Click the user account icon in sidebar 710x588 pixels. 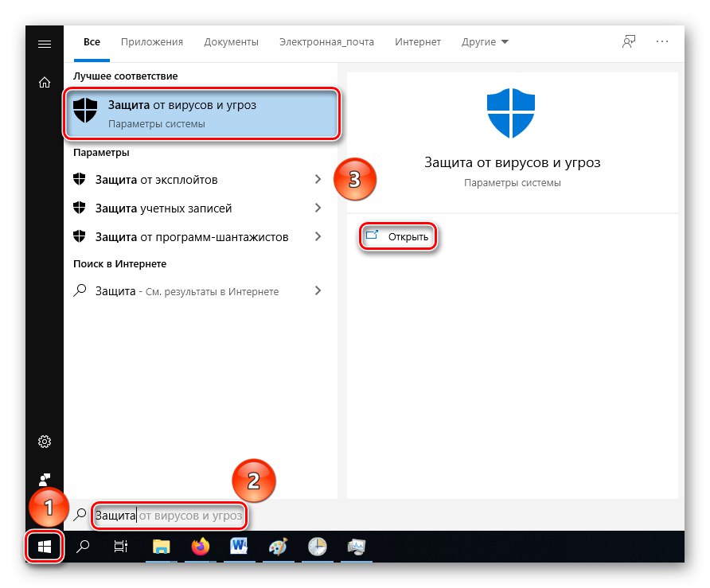pyautogui.click(x=45, y=479)
